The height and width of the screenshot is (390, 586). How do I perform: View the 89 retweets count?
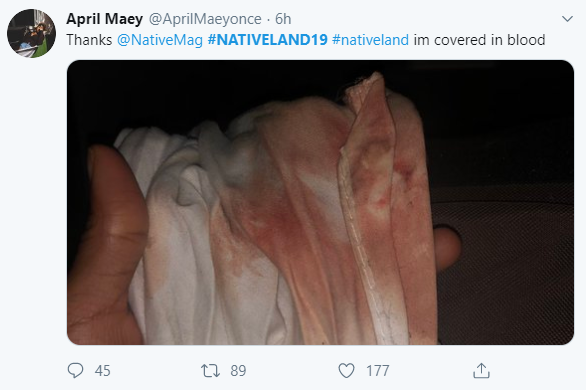238,371
